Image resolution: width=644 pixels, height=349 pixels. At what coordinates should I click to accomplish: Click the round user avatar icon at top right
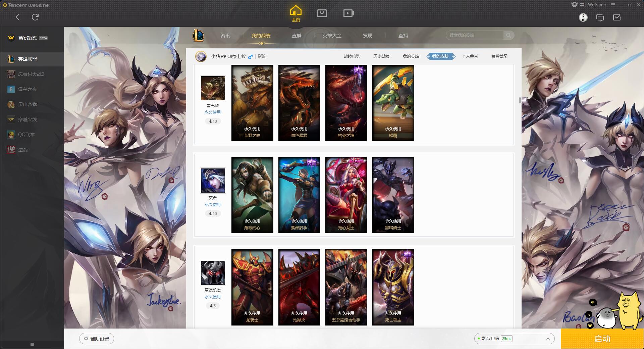click(583, 17)
